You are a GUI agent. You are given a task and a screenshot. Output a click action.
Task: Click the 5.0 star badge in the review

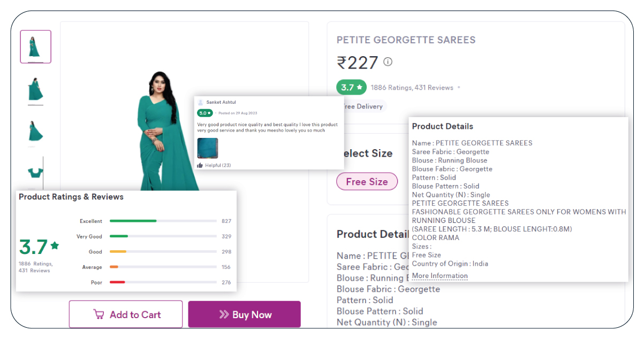(205, 113)
